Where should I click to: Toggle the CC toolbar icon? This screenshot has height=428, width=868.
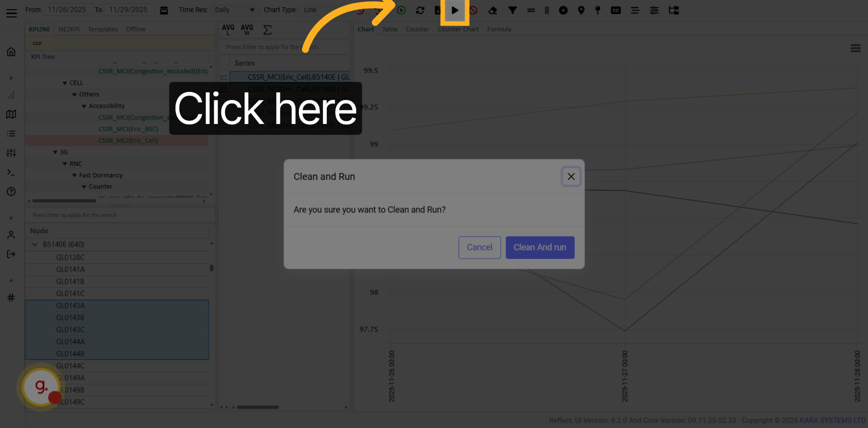pyautogui.click(x=616, y=10)
